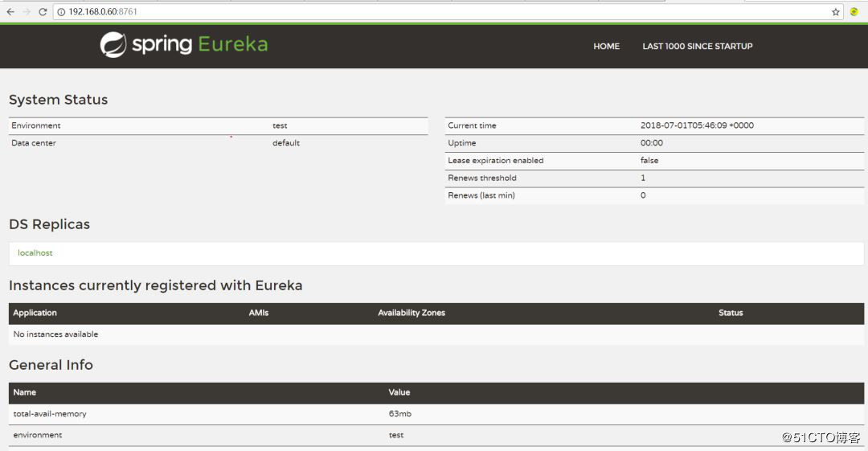Open the HOME navigation item
This screenshot has height=451, width=868.
coord(606,47)
